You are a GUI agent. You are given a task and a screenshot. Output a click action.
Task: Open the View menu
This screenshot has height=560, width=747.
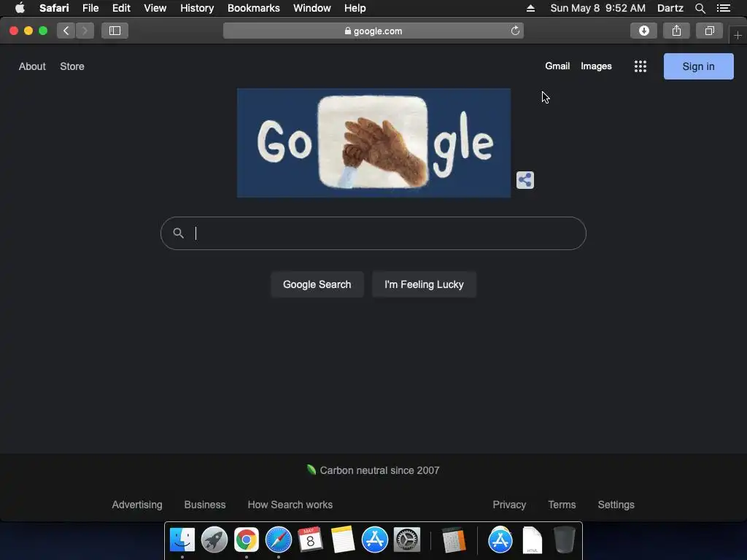pos(155,8)
